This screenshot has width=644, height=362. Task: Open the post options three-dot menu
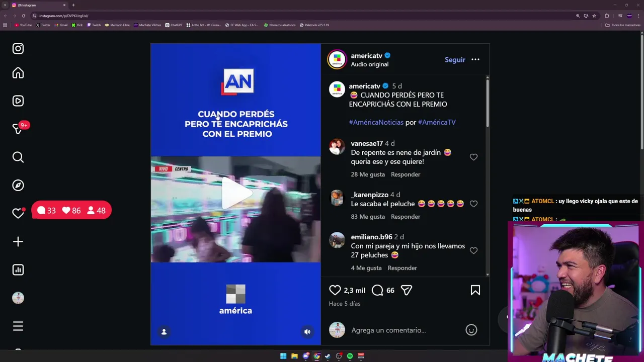475,59
